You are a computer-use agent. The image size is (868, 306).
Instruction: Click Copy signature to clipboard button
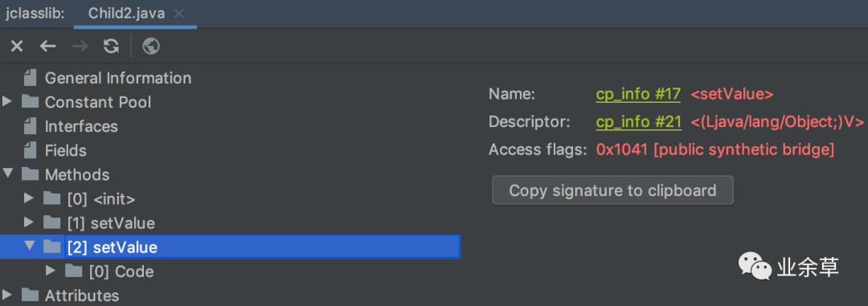pyautogui.click(x=612, y=190)
